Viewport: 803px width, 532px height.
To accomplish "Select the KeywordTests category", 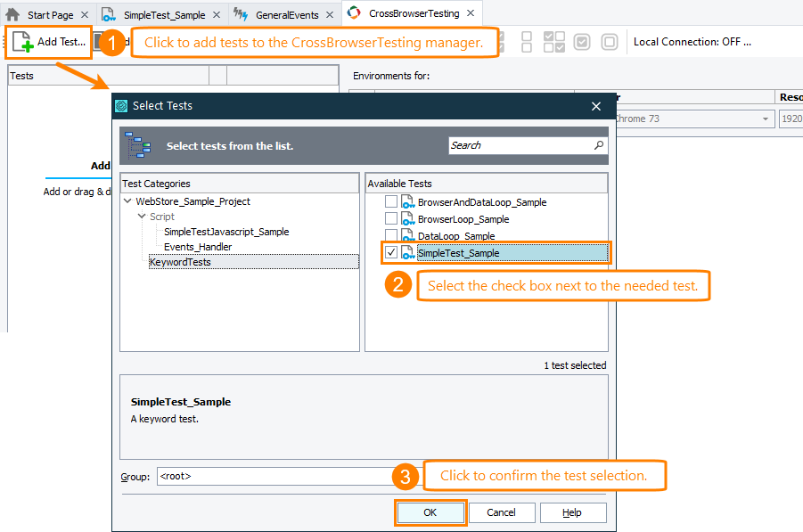I will point(180,262).
